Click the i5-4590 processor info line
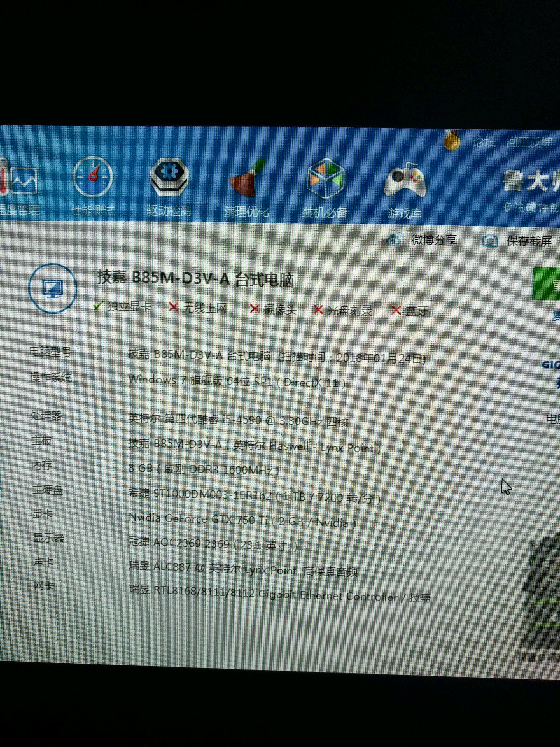Screen dimensions: 560x747 [238, 420]
